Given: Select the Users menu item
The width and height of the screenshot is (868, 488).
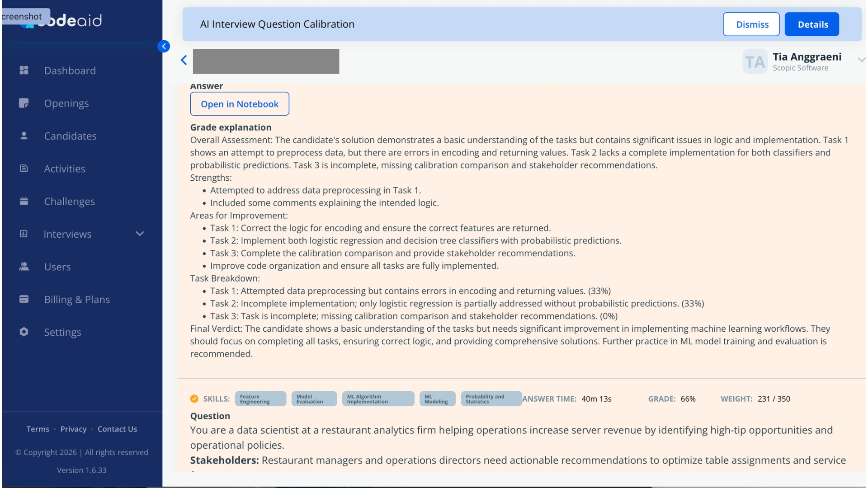Looking at the screenshot, I should pyautogui.click(x=57, y=267).
